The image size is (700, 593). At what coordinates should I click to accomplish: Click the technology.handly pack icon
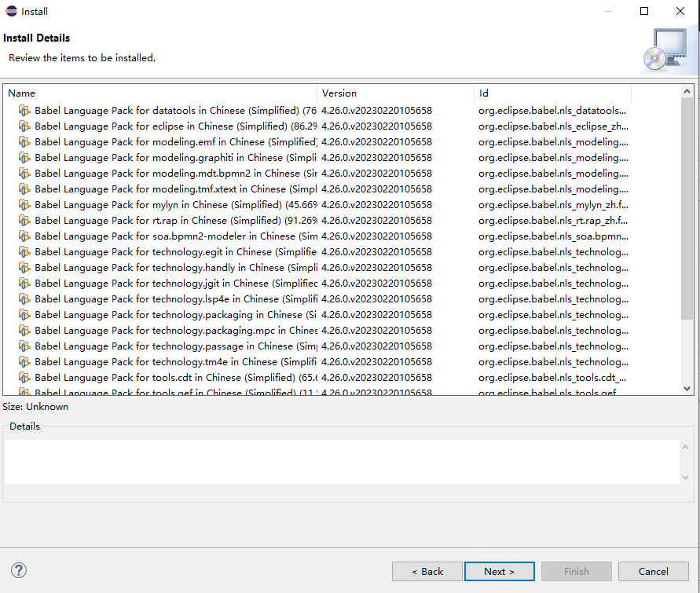pos(24,267)
